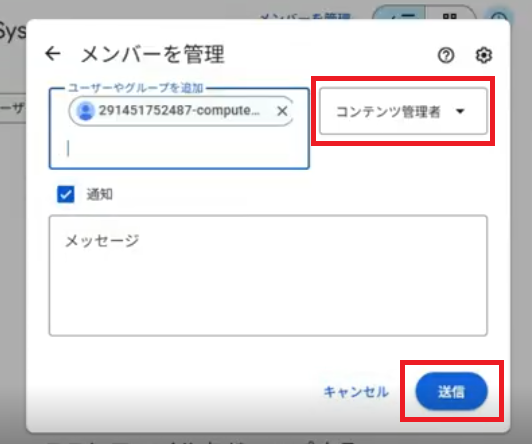Remove the 291451752487-compute chip using X
The width and height of the screenshot is (532, 444).
pyautogui.click(x=282, y=111)
